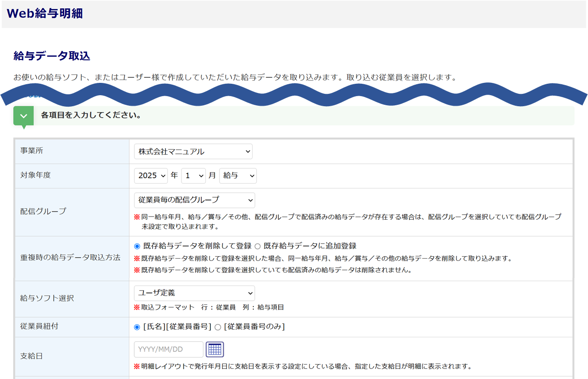Expand the 2025 year dropdown
The image size is (588, 379).
pos(151,176)
